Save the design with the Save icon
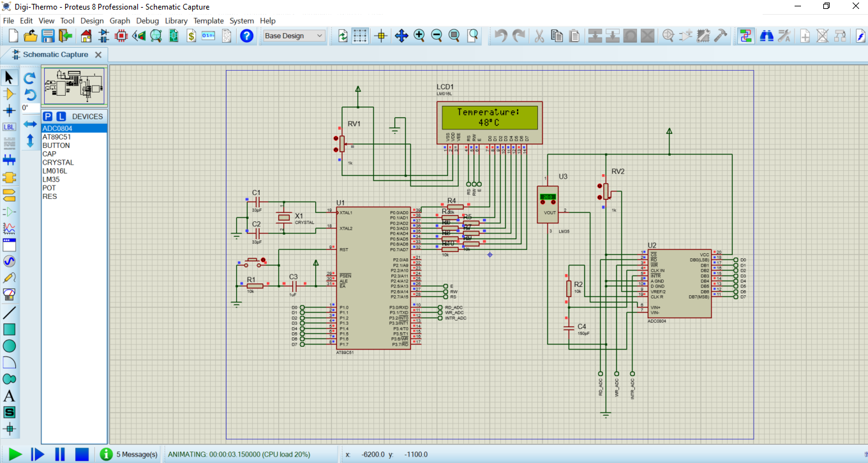This screenshot has width=868, height=463. click(47, 36)
